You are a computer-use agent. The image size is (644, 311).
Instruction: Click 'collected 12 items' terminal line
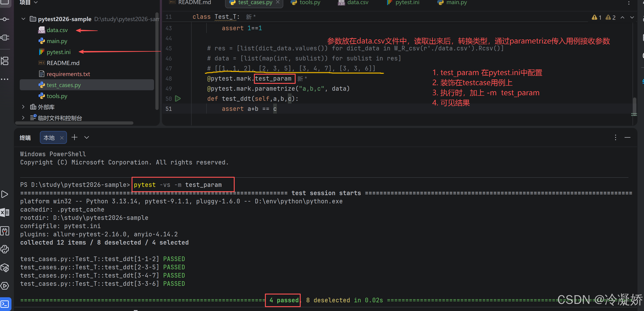click(x=105, y=242)
